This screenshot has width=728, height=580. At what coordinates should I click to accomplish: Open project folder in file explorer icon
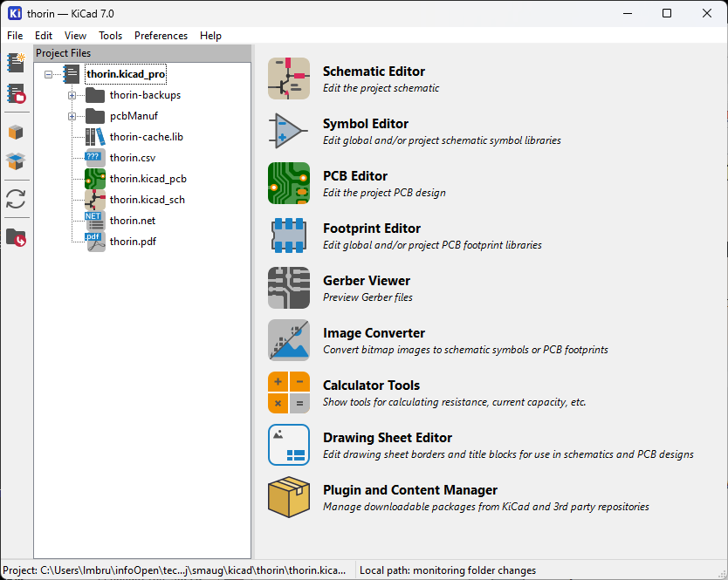[17, 237]
